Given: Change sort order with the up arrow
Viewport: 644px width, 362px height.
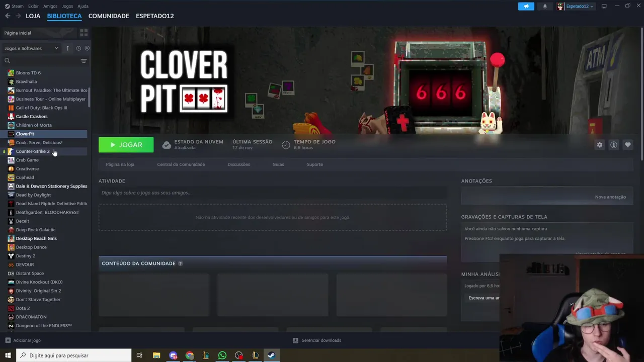Looking at the screenshot, I should (x=68, y=48).
